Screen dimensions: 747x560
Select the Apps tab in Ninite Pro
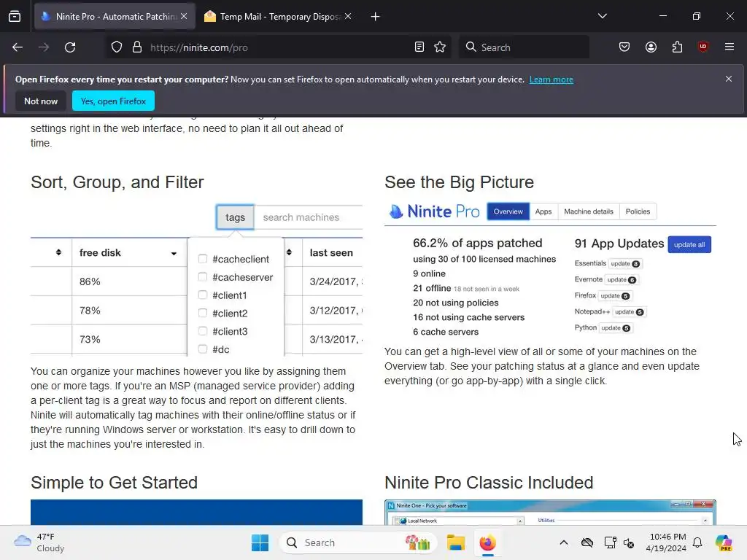[x=543, y=211]
